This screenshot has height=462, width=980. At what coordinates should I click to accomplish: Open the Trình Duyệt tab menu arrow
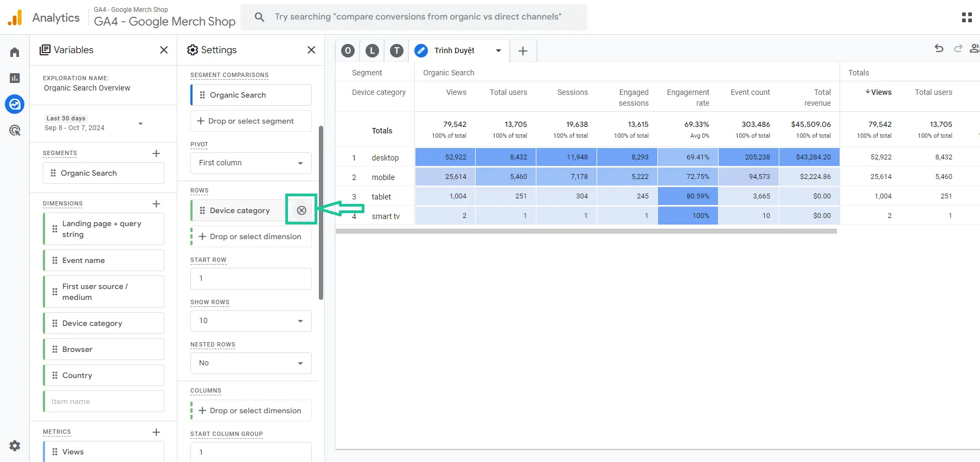coord(498,51)
